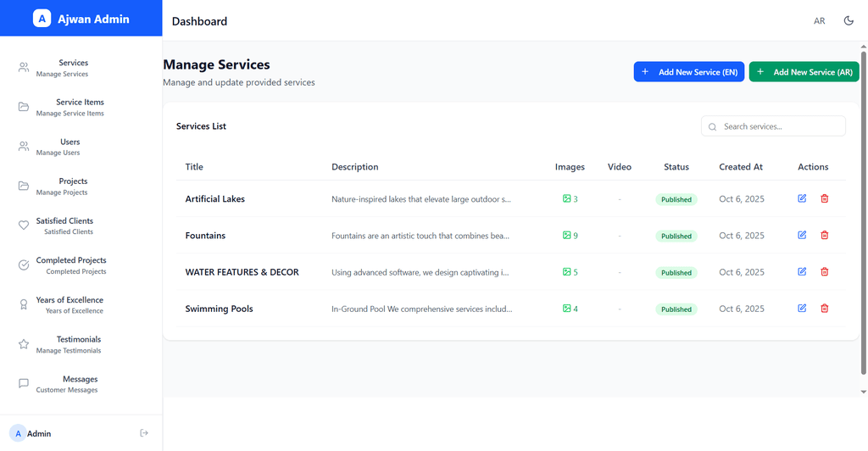Click the logout icon beside Admin

coord(144,433)
